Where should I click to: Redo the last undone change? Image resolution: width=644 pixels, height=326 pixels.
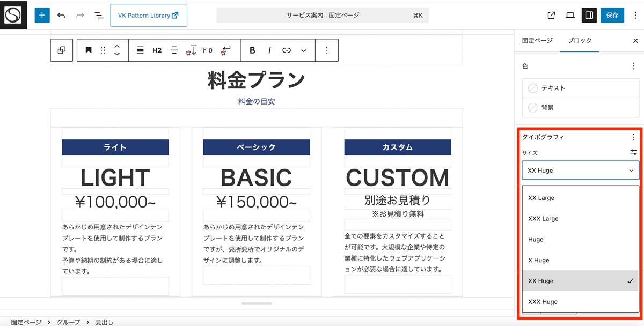point(80,15)
